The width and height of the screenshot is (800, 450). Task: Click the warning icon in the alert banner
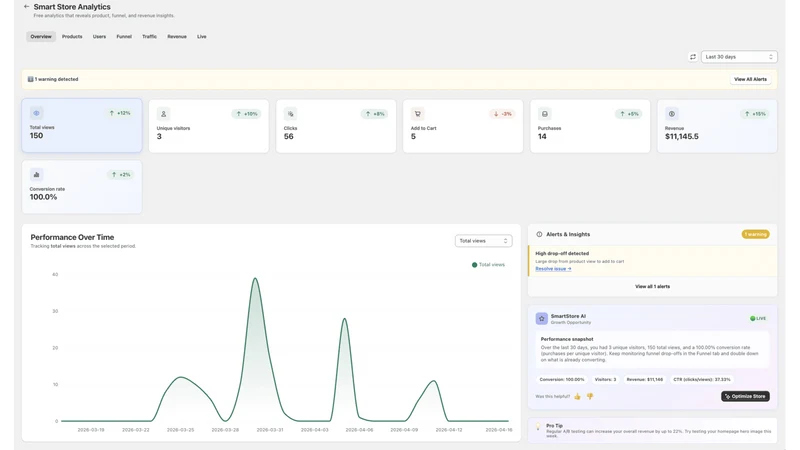click(x=30, y=79)
